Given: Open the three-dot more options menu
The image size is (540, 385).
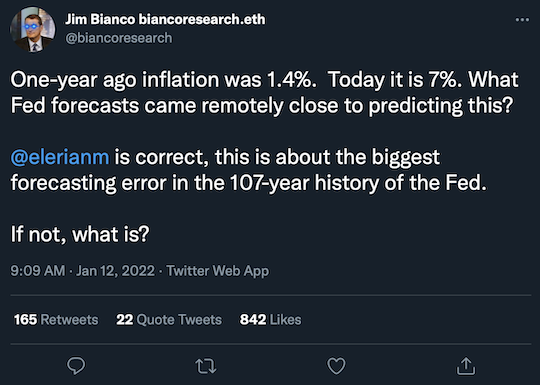Looking at the screenshot, I should (x=522, y=20).
